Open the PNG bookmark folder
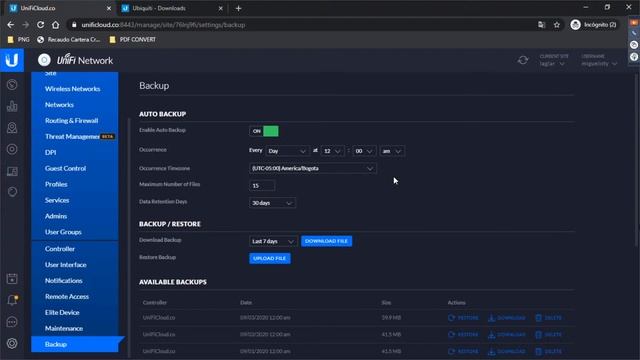The width and height of the screenshot is (640, 360). [19, 40]
